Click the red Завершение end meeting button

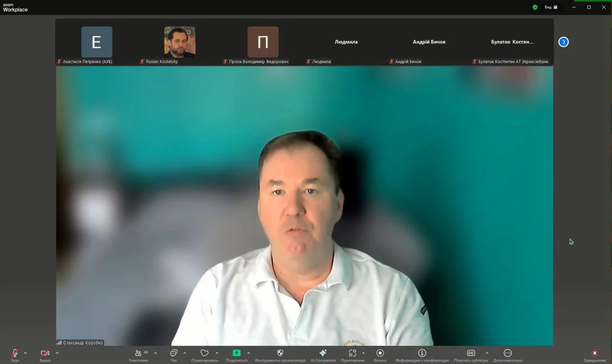595,353
